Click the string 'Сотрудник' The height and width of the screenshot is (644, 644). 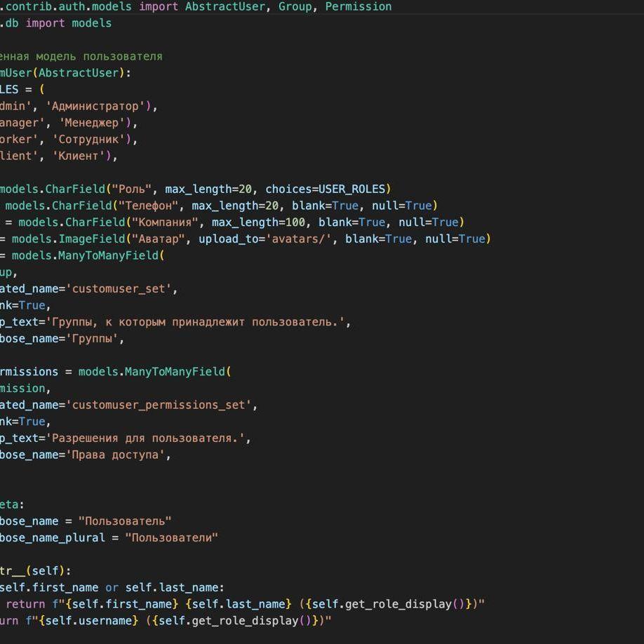[x=88, y=140]
